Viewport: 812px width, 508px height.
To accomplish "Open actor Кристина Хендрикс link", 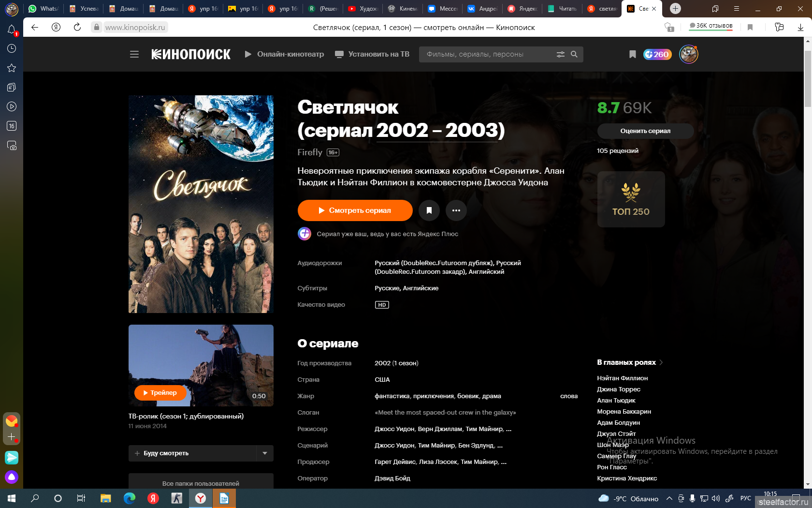I will point(627,478).
